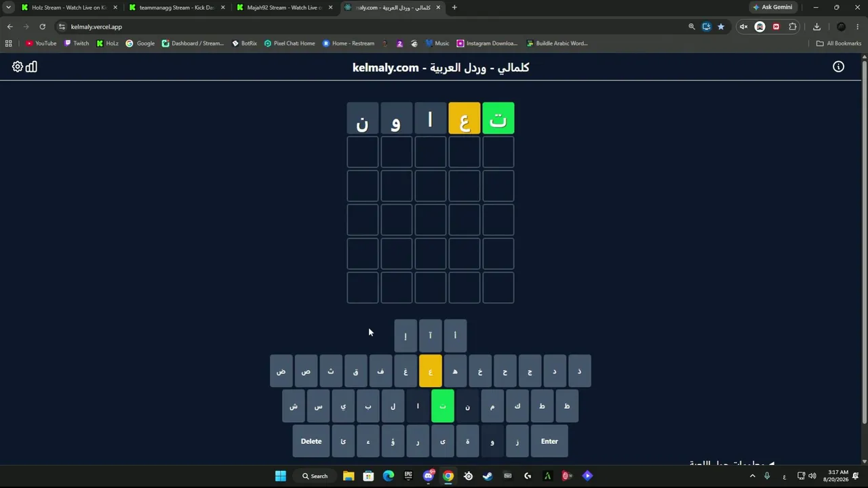Open Microsoft Edge from taskbar

pos(389,476)
